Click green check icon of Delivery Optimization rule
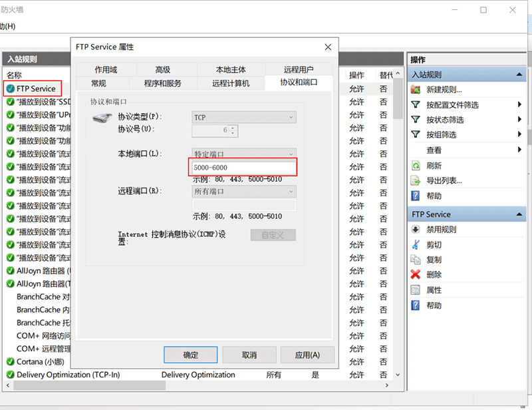Image resolution: width=532 pixels, height=410 pixels. coord(11,375)
